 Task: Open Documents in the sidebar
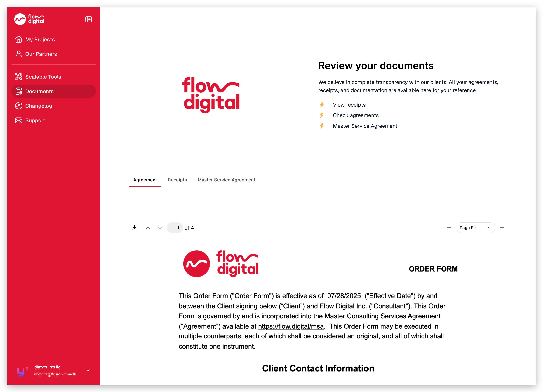click(x=39, y=91)
